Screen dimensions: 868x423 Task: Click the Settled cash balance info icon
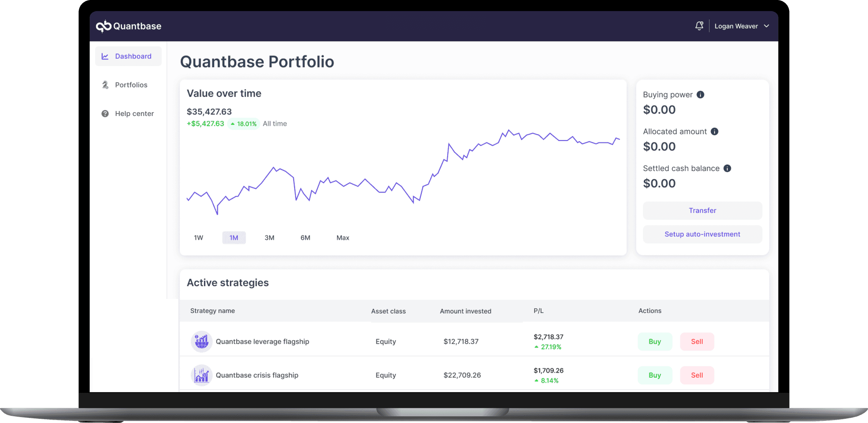(x=728, y=168)
